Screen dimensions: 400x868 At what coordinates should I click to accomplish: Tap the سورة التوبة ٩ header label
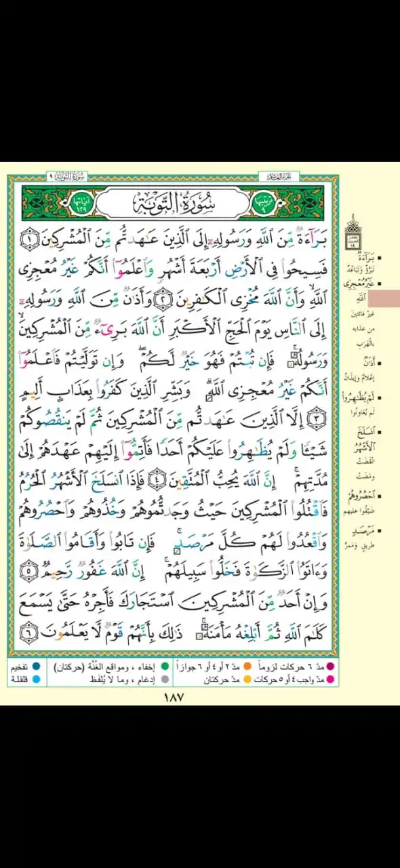point(66,177)
